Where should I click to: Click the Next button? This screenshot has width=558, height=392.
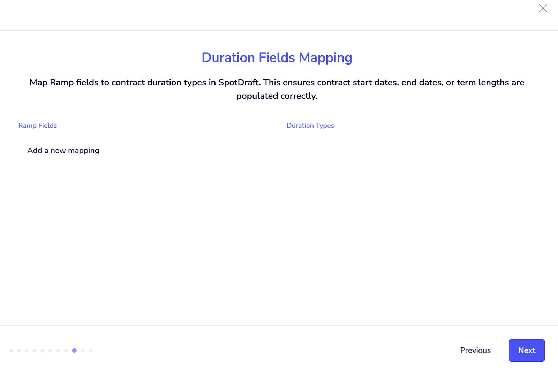point(527,350)
